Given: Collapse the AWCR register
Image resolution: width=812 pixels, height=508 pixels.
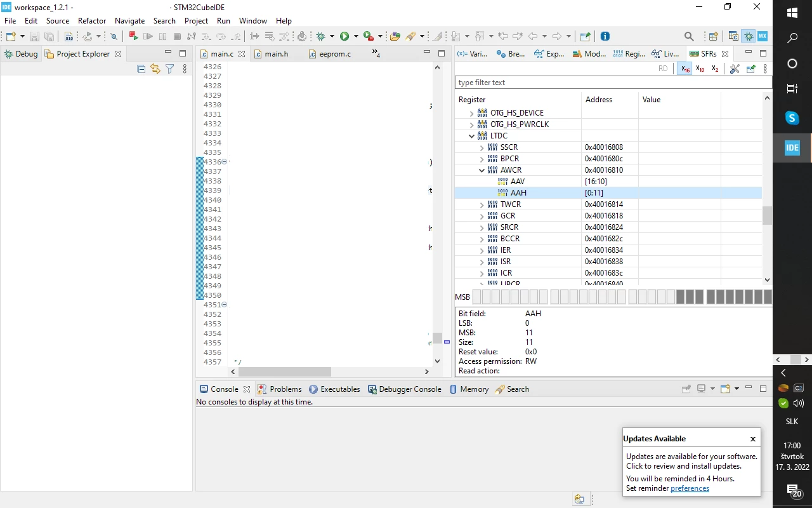Looking at the screenshot, I should (481, 170).
